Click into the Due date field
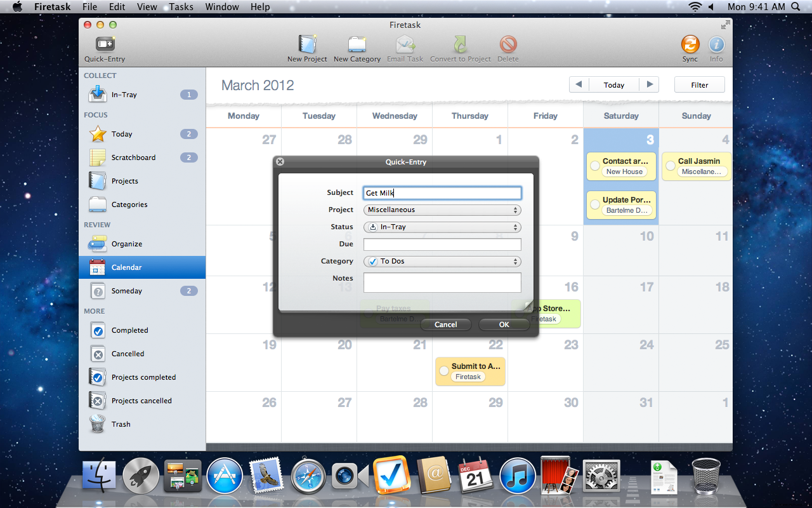The image size is (812, 508). point(442,244)
